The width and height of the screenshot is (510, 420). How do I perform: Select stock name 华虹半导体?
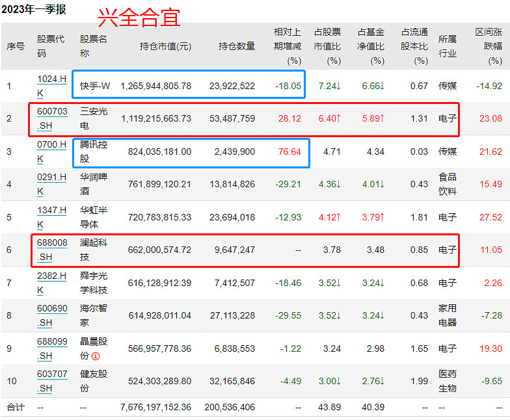94,217
